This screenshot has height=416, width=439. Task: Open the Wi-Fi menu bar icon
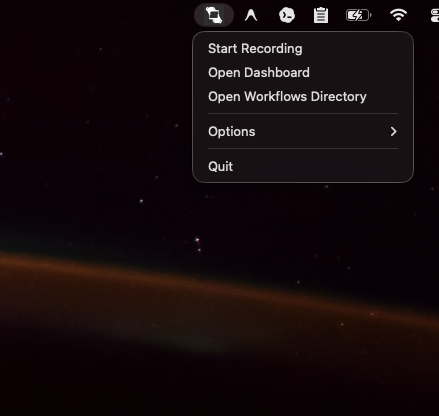click(x=398, y=15)
